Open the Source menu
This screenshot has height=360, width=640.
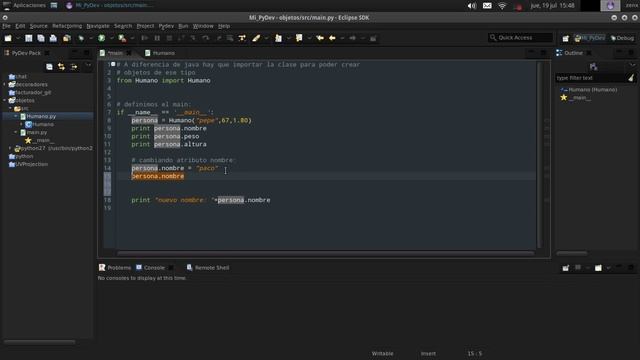(x=38, y=26)
